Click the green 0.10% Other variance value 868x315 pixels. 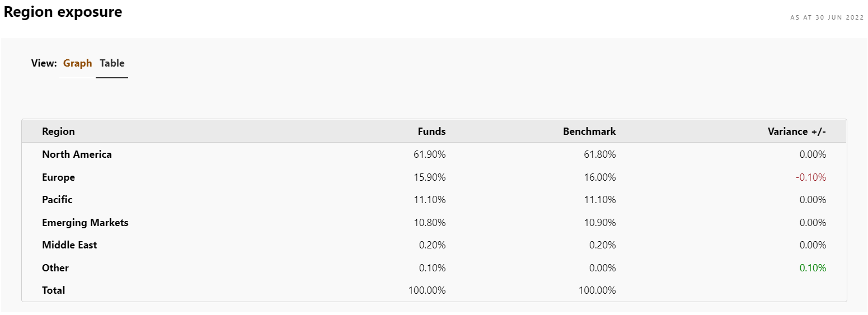click(x=813, y=268)
